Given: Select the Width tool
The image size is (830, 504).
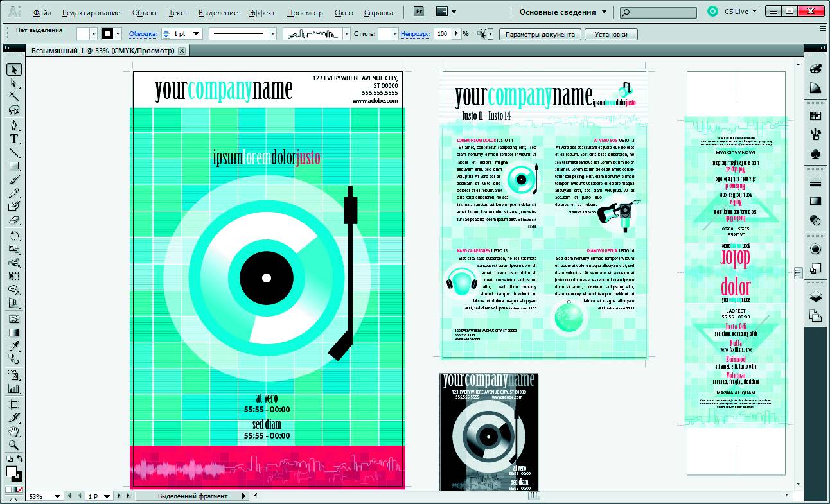Looking at the screenshot, I should point(14,263).
